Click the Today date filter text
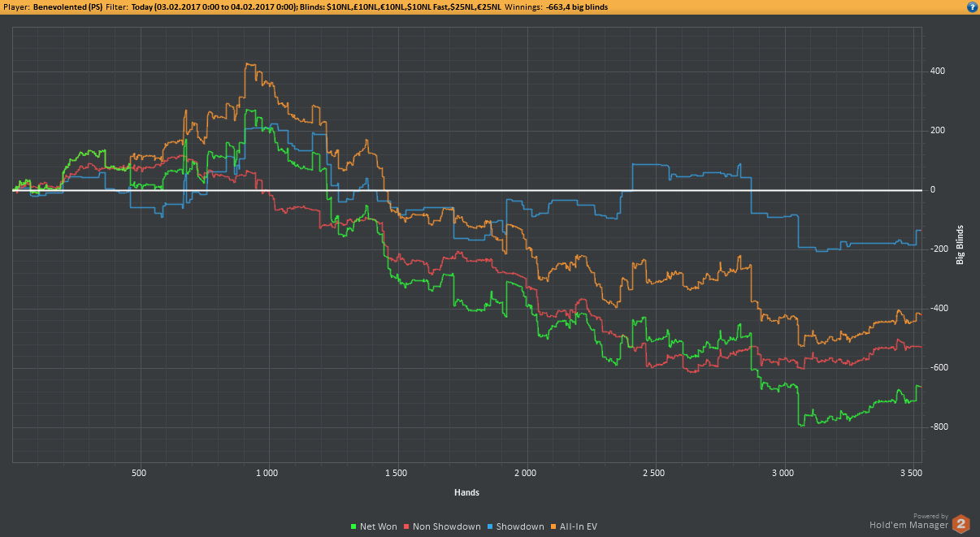Viewport: 980px width, 537px height. pyautogui.click(x=213, y=6)
